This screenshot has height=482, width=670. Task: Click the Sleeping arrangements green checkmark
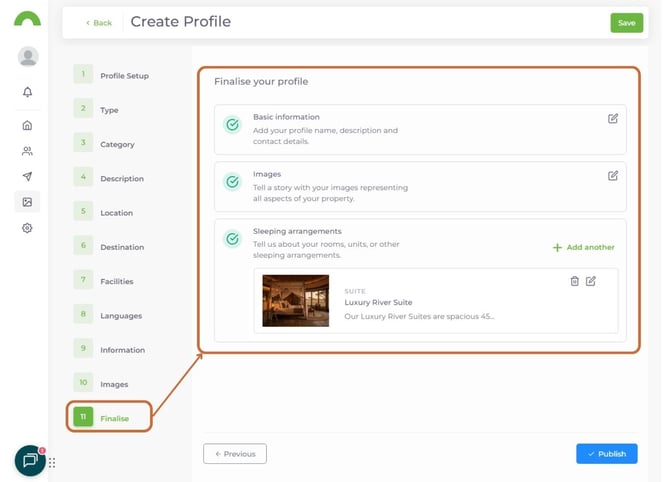232,239
